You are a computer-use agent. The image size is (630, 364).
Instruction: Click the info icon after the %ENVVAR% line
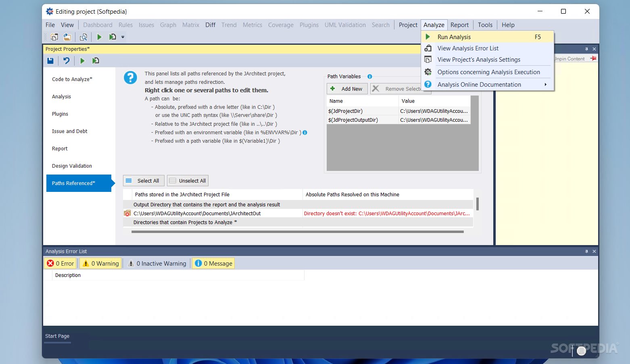point(305,133)
